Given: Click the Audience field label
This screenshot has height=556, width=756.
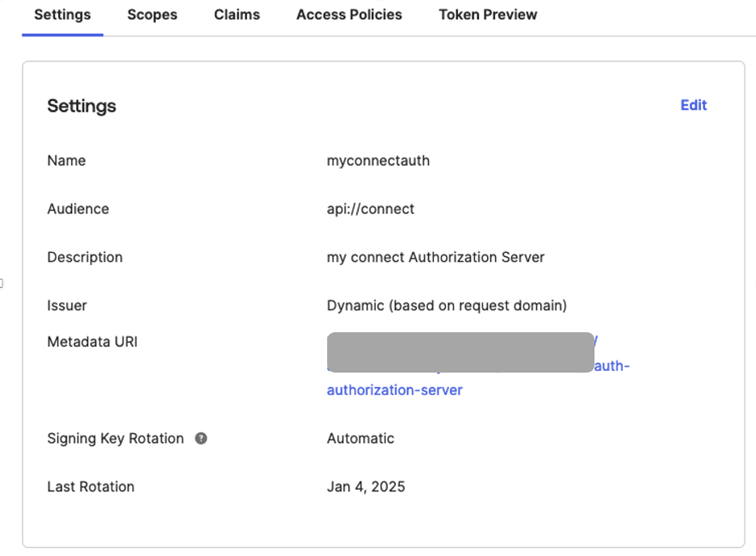Looking at the screenshot, I should [x=78, y=208].
